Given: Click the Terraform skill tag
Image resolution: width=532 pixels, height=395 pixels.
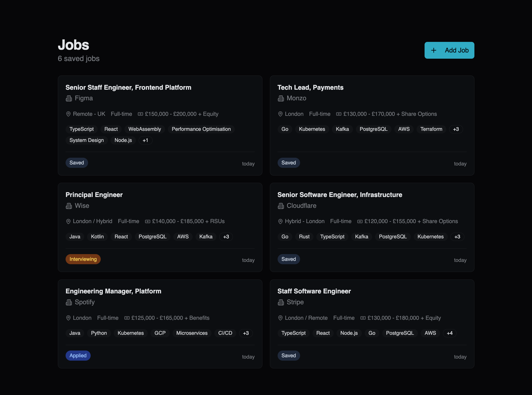Looking at the screenshot, I should point(431,129).
